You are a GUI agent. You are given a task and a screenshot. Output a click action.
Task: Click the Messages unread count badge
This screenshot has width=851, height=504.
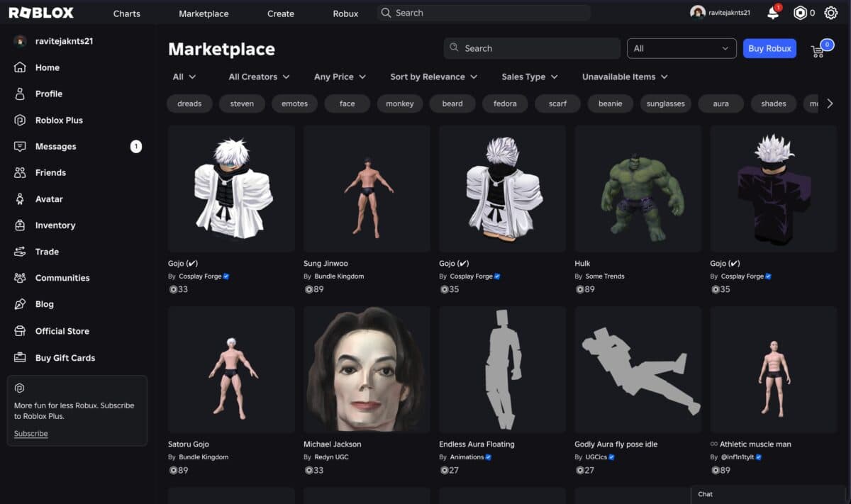(x=136, y=147)
